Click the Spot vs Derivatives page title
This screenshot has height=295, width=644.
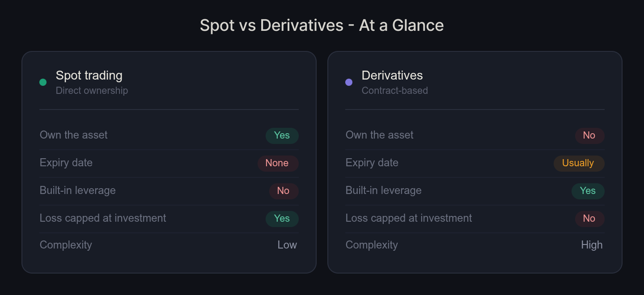(x=322, y=25)
